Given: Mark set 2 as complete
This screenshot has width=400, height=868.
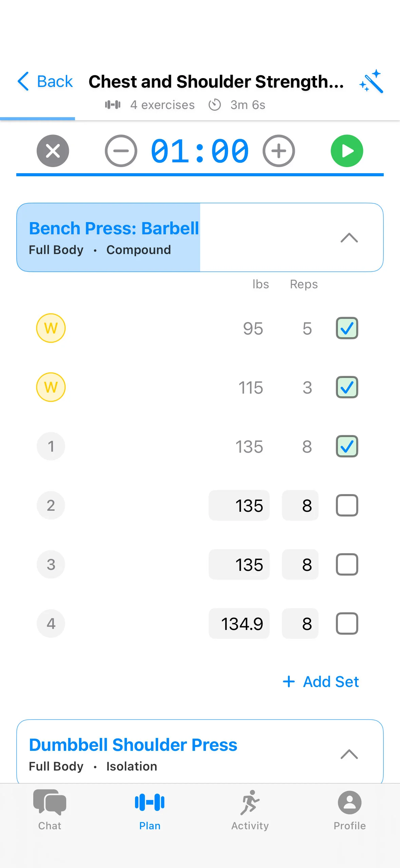Looking at the screenshot, I should [x=346, y=505].
